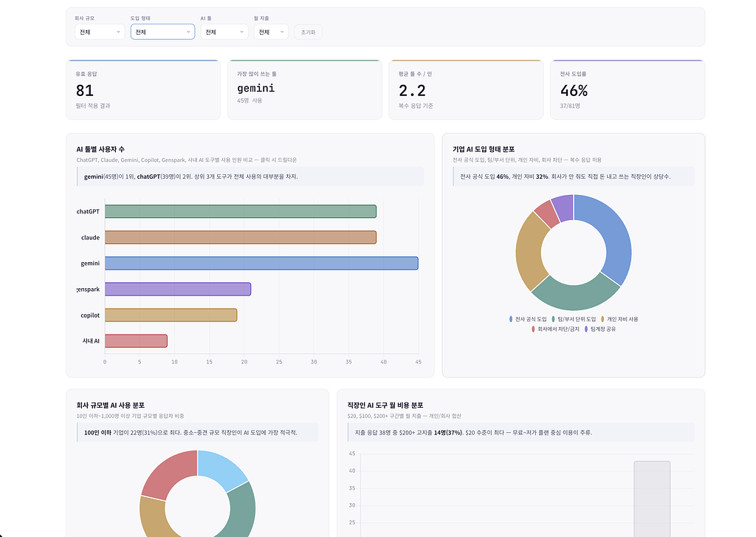Click the 전사 도입률 stat card
Viewport: 756px width, 537px height.
click(x=627, y=90)
